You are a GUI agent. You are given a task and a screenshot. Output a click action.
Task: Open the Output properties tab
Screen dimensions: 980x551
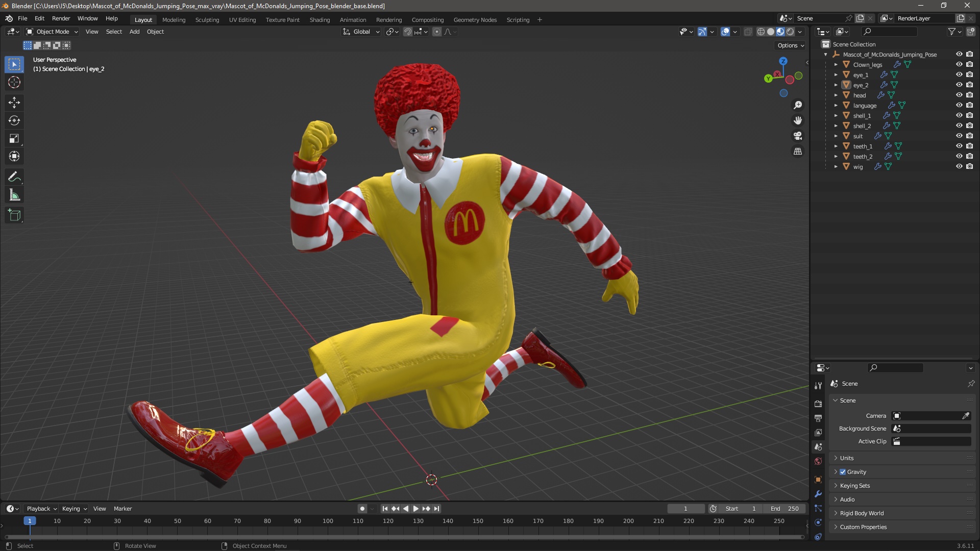click(x=818, y=418)
